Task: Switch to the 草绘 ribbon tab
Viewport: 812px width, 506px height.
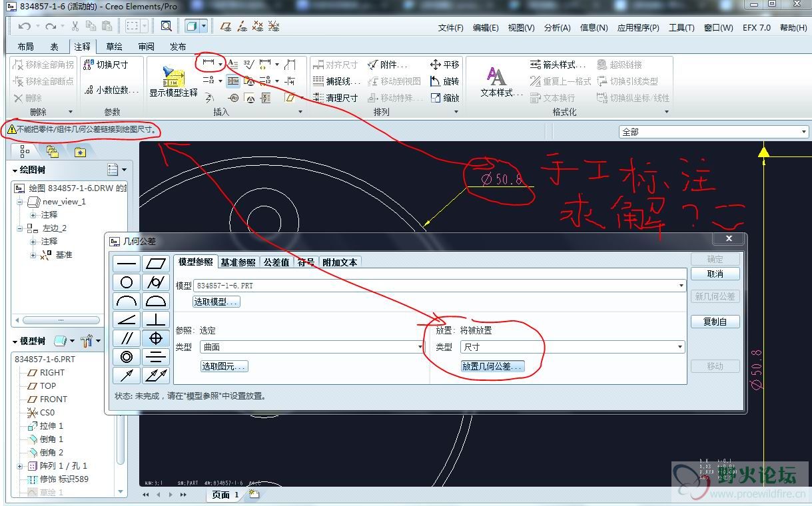Action: [115, 47]
